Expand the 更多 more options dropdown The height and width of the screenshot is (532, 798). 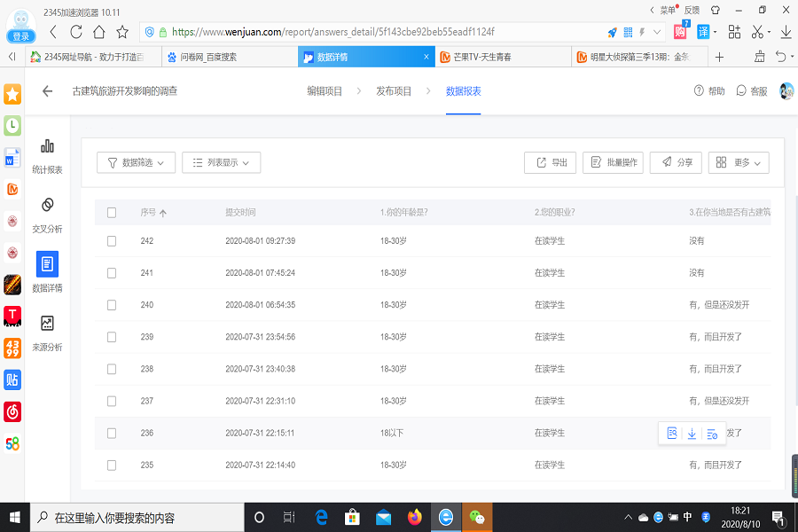click(738, 162)
